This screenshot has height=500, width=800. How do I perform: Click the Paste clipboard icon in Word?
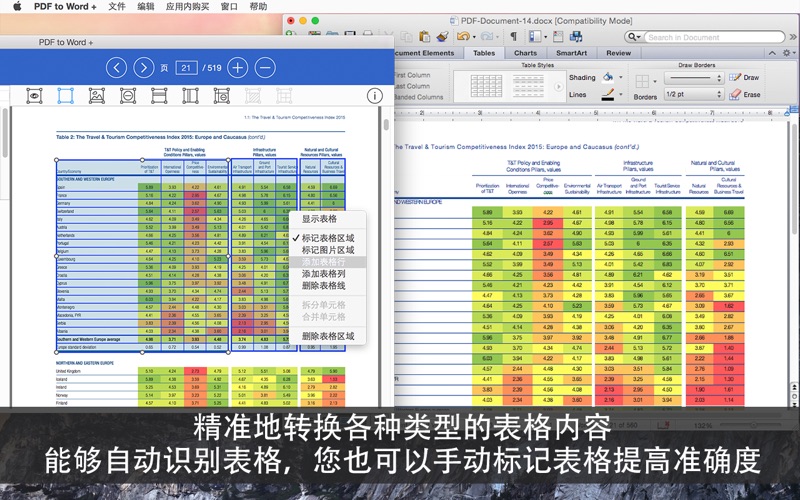pos(424,36)
